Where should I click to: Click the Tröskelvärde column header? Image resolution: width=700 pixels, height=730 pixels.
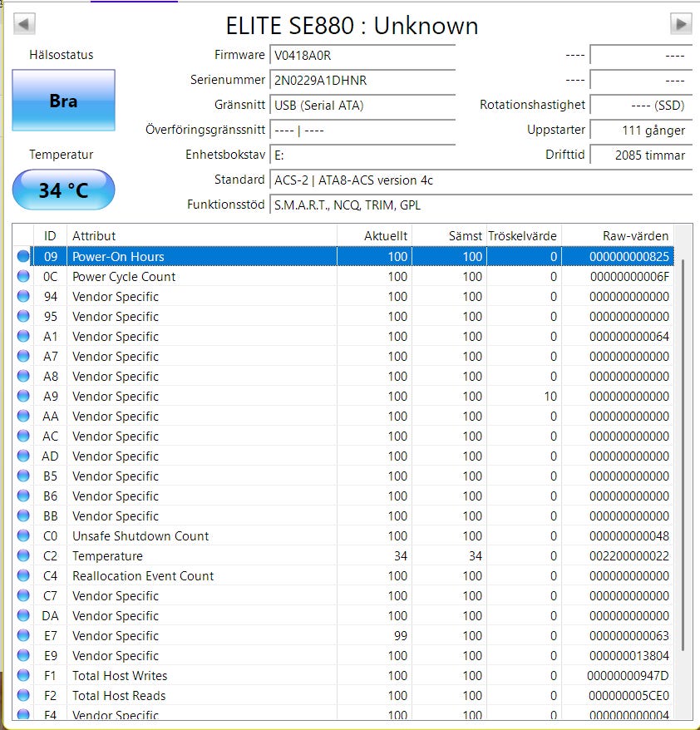[x=524, y=236]
